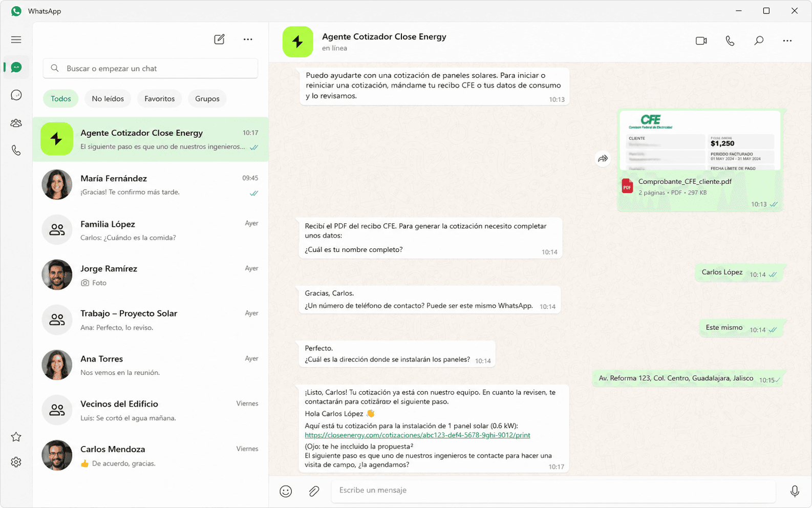This screenshot has width=812, height=508.
Task: Click the 'Puedo ayudarte con una cotización' message
Action: click(434, 86)
